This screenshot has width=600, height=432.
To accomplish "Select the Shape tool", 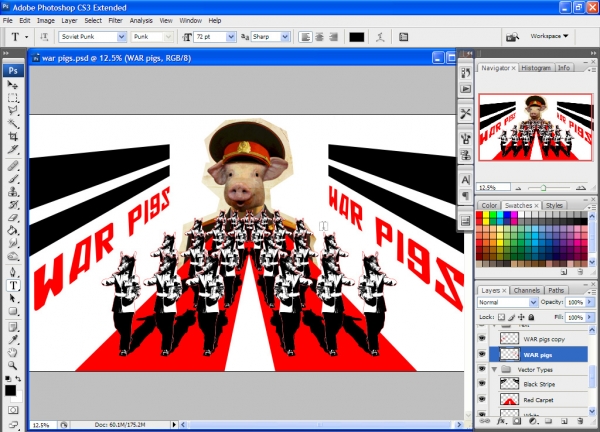I will click(x=13, y=311).
